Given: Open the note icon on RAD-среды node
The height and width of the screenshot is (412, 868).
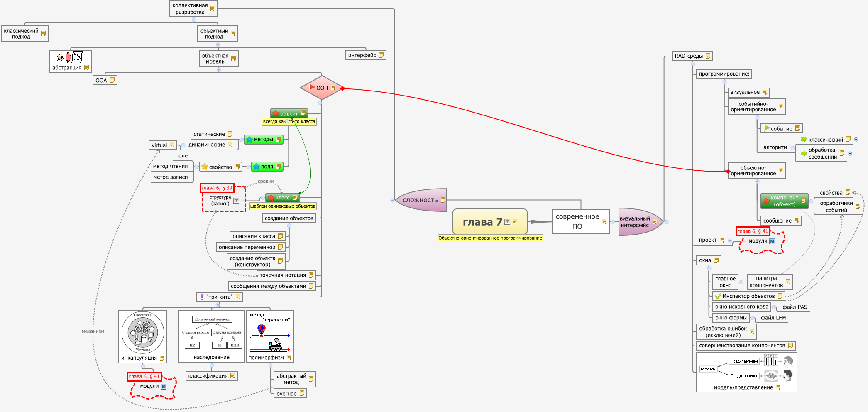Looking at the screenshot, I should pos(708,56).
